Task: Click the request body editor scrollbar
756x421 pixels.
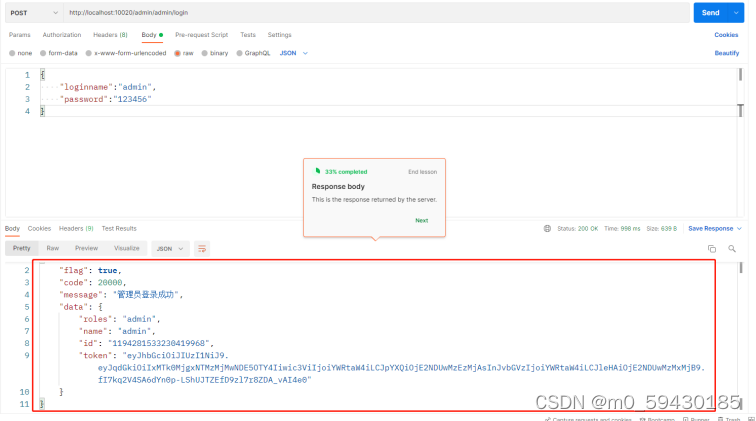Action: 740,75
